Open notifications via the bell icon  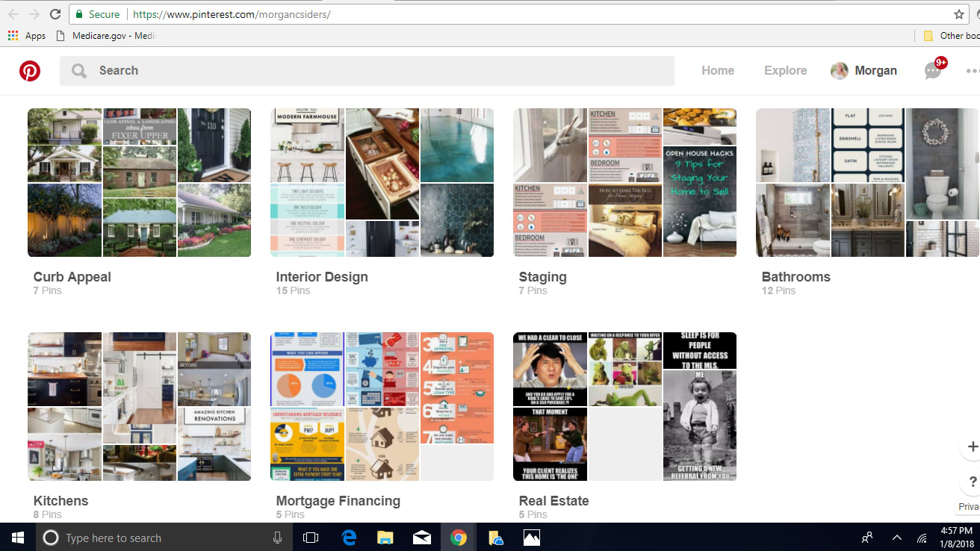pyautogui.click(x=932, y=70)
